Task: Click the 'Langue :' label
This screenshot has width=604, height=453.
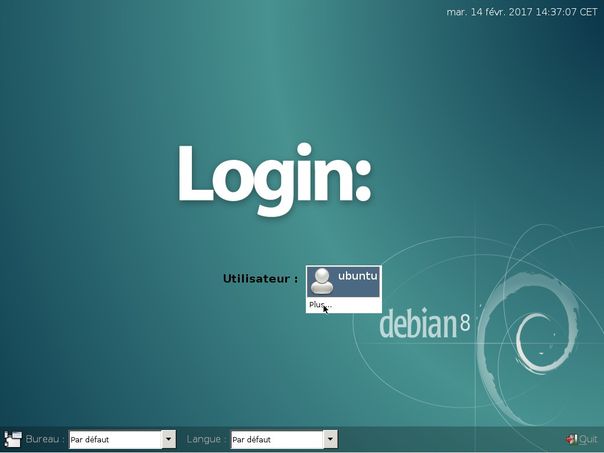Action: [206, 440]
